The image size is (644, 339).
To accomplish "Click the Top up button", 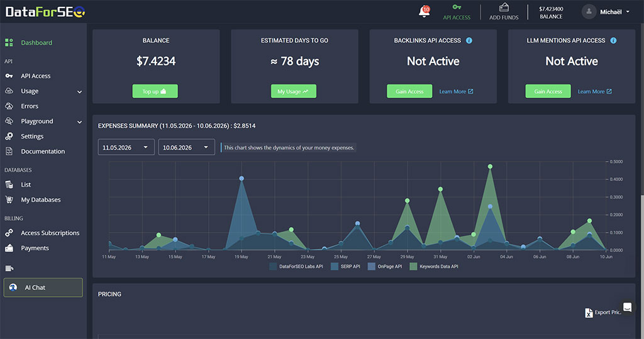I will 155,91.
